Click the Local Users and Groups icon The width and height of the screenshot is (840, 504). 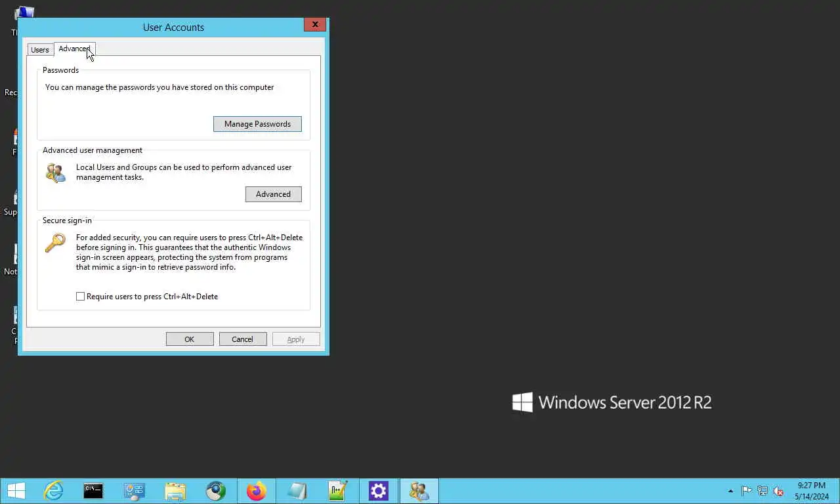[x=56, y=173]
